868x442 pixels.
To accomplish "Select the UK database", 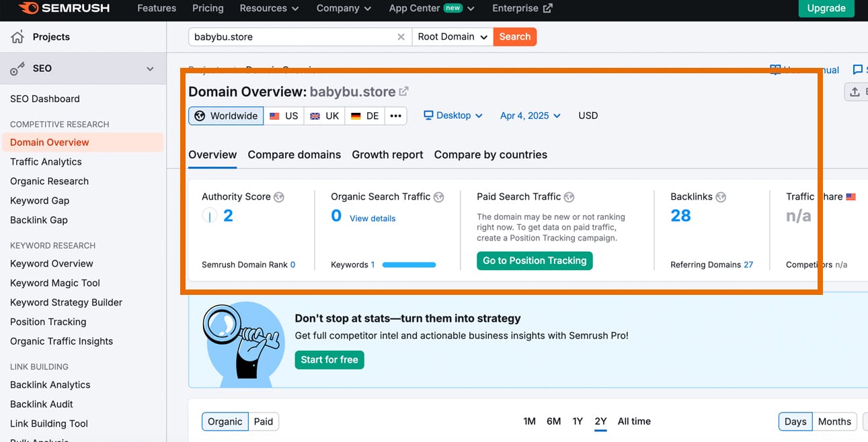I will click(x=324, y=116).
